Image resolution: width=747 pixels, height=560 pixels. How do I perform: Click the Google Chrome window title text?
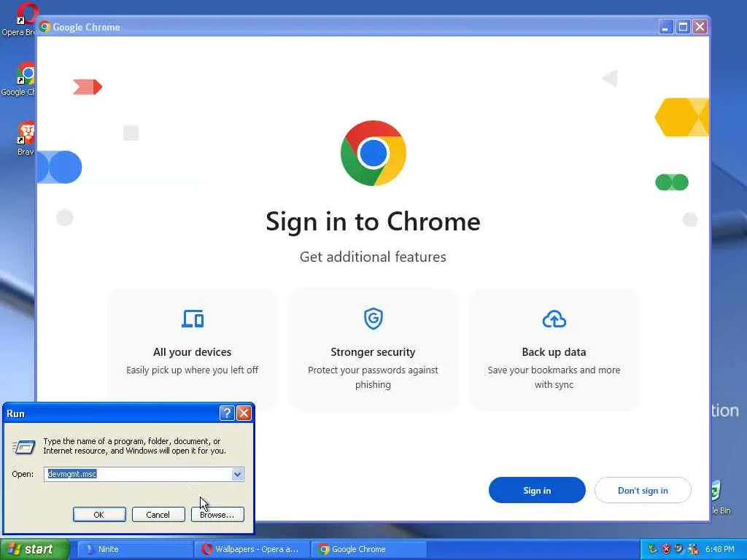86,27
